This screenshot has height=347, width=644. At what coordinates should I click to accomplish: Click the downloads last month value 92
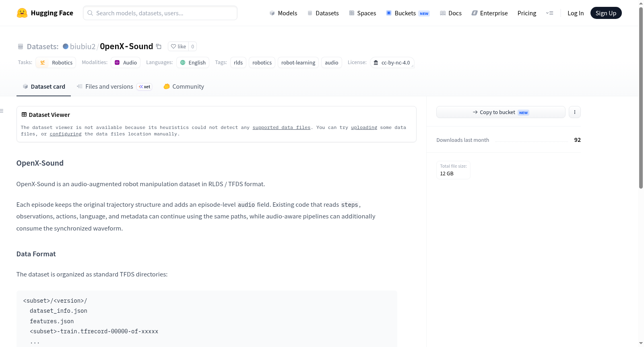click(x=578, y=140)
